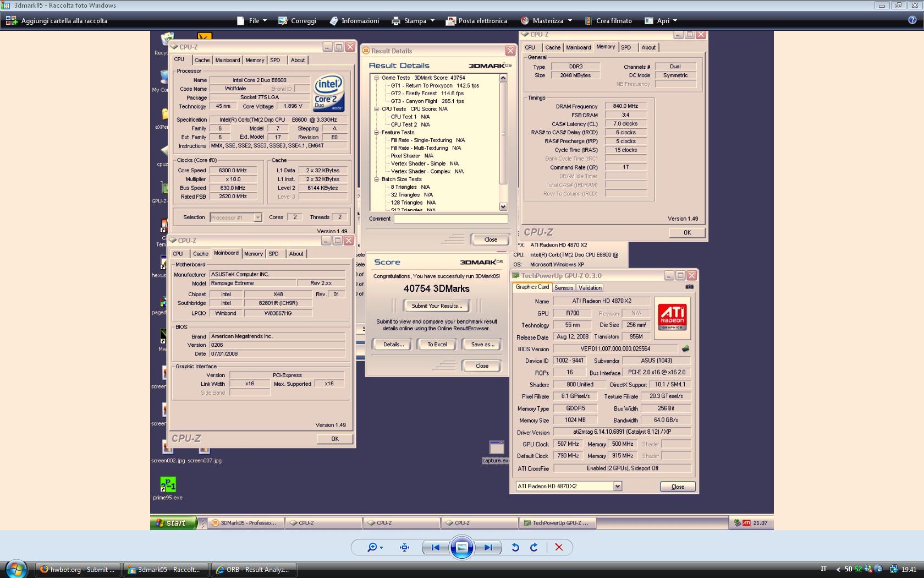924x578 pixels.
Task: Open the Apri dropdown menu
Action: pyautogui.click(x=661, y=21)
